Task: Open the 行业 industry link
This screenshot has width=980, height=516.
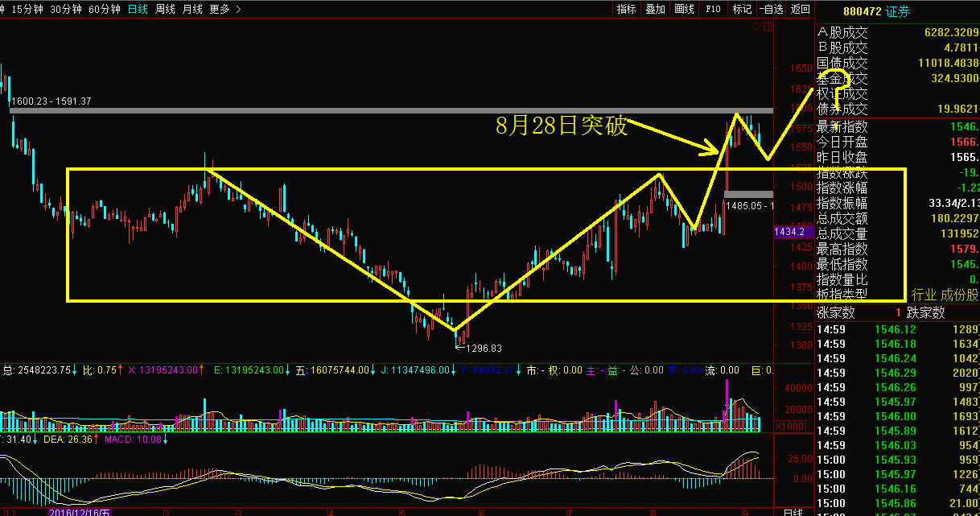Action: (924, 295)
